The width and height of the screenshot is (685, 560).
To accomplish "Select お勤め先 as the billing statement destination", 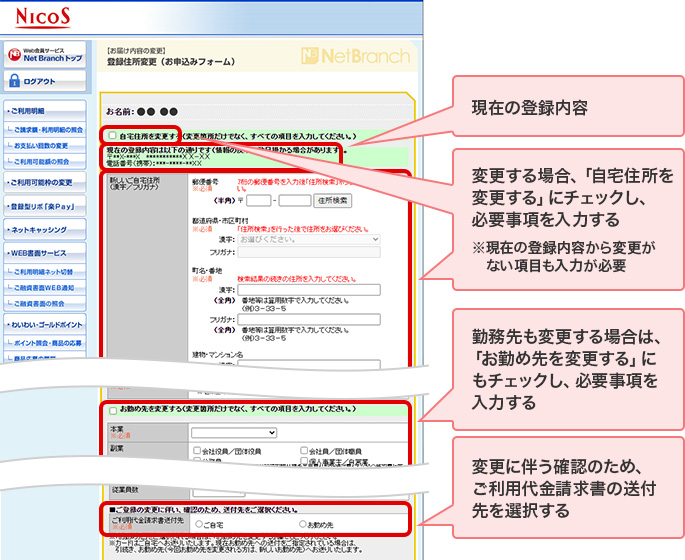I will click(302, 522).
